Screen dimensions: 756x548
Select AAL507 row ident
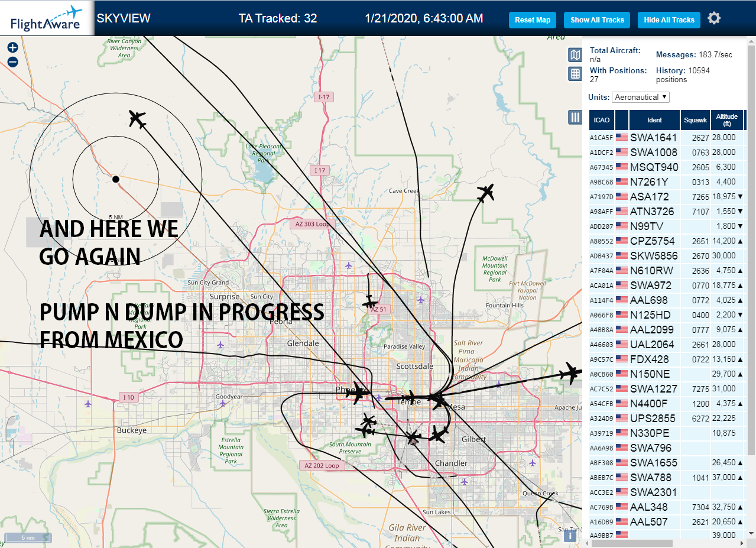coord(649,521)
